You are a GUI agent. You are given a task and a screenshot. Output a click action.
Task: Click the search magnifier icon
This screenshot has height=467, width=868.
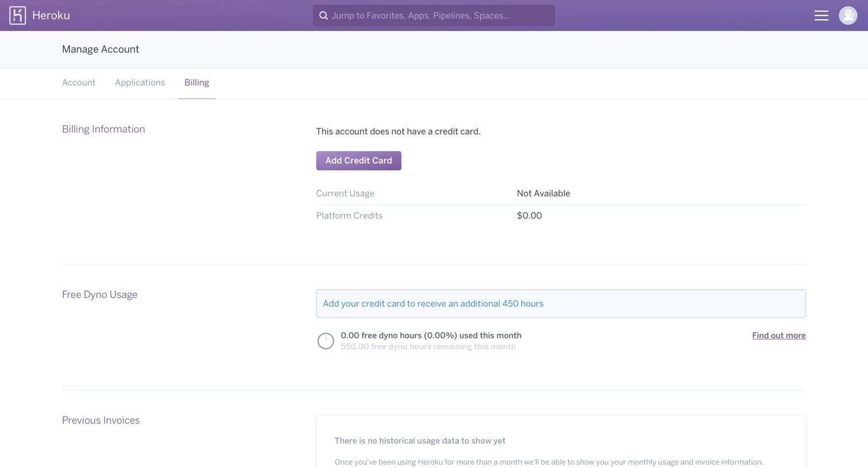click(324, 15)
